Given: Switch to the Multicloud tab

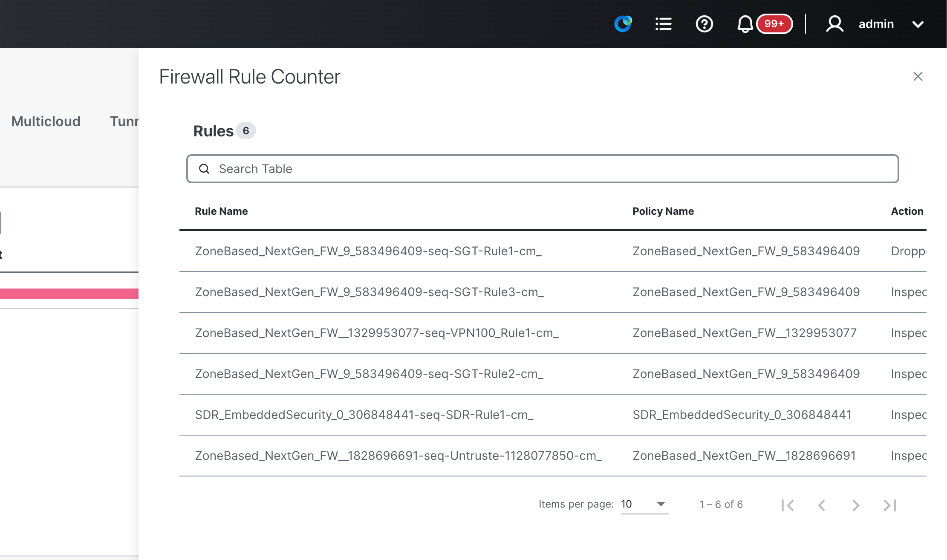Looking at the screenshot, I should 46,121.
